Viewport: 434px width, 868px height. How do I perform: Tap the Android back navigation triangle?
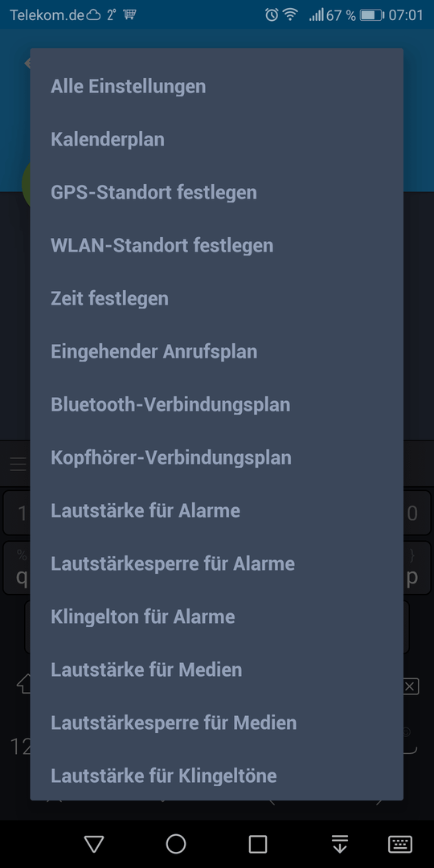[94, 844]
